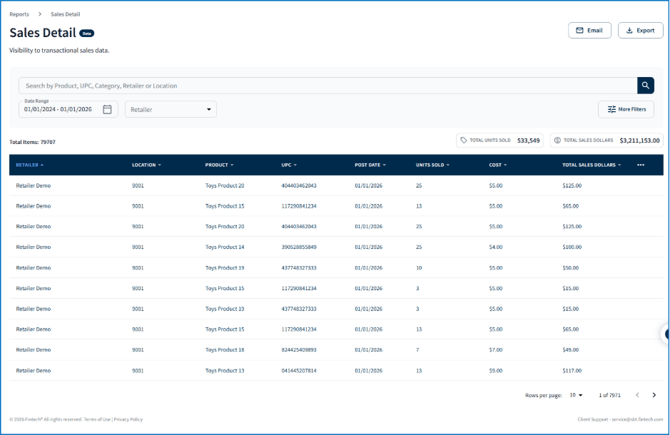Open the table column options ellipsis
670x435 pixels.
641,165
